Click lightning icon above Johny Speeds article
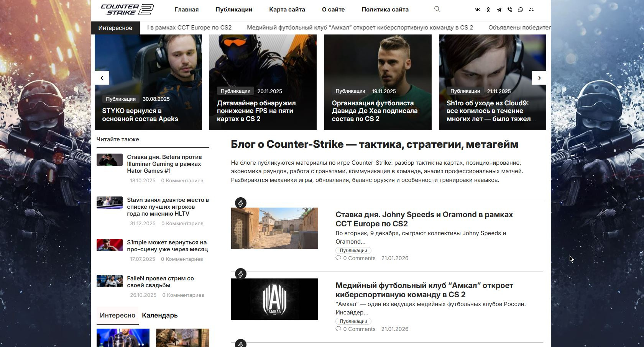 click(x=240, y=203)
